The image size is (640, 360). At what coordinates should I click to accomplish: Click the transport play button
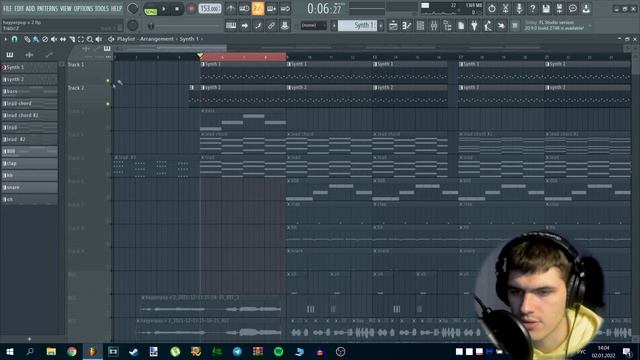click(x=164, y=9)
